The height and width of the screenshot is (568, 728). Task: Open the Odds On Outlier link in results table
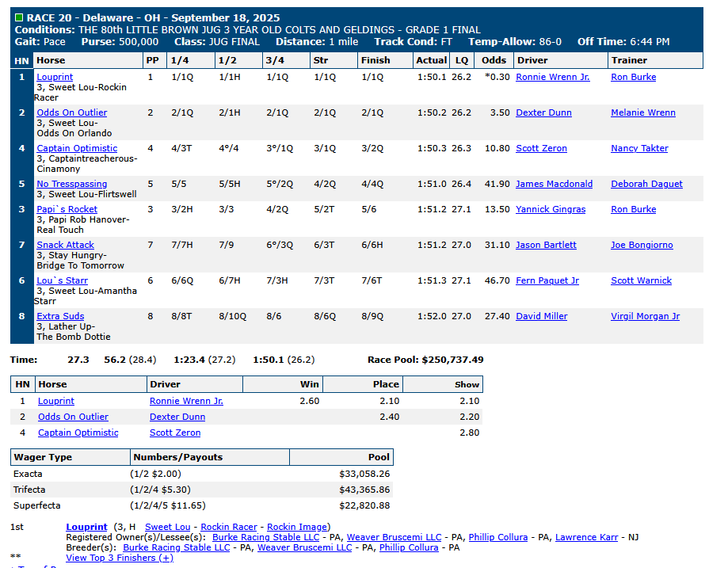[71, 112]
